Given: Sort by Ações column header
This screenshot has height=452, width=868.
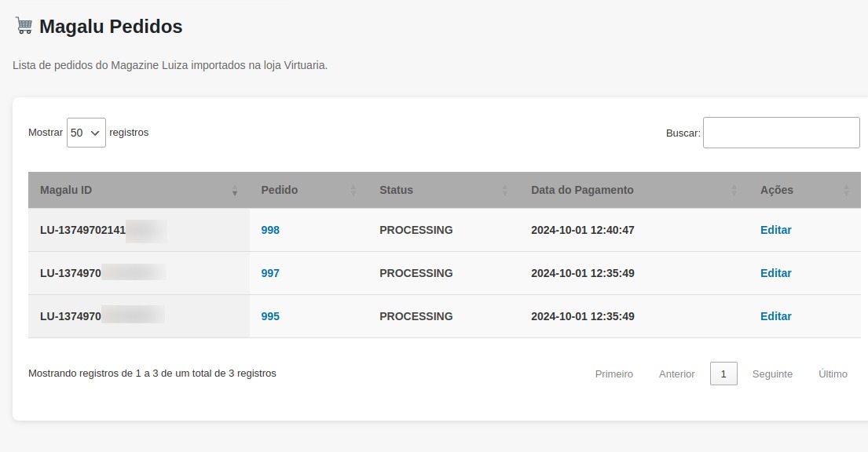Looking at the screenshot, I should click(x=805, y=190).
